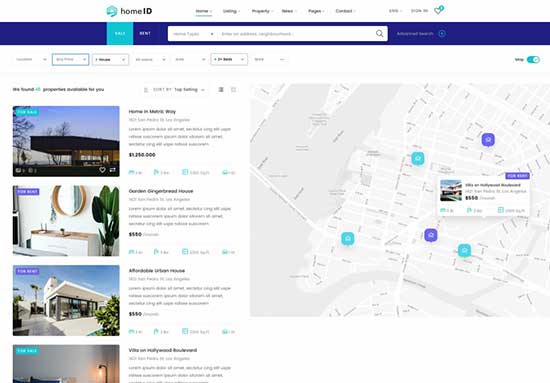Viewport: 550px width, 383px height.
Task: Click bedroom icon for Garden Gingerbread House
Action: coord(132,252)
